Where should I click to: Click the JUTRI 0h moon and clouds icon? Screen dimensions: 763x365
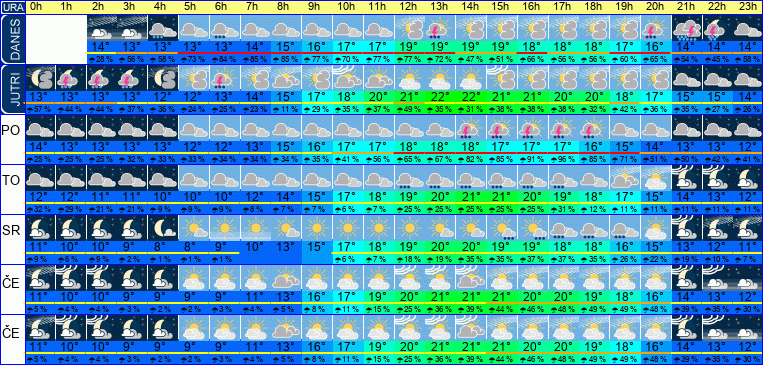tap(40, 78)
